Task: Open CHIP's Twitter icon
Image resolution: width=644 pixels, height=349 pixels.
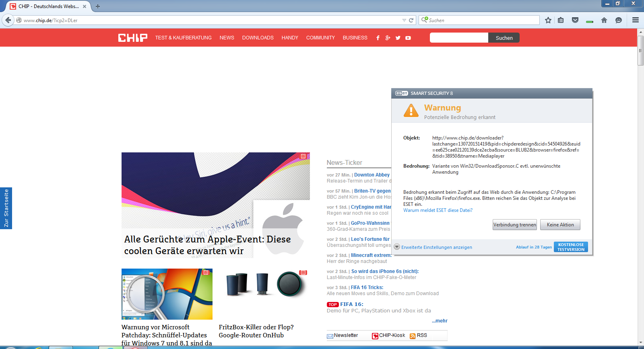Action: [x=398, y=38]
